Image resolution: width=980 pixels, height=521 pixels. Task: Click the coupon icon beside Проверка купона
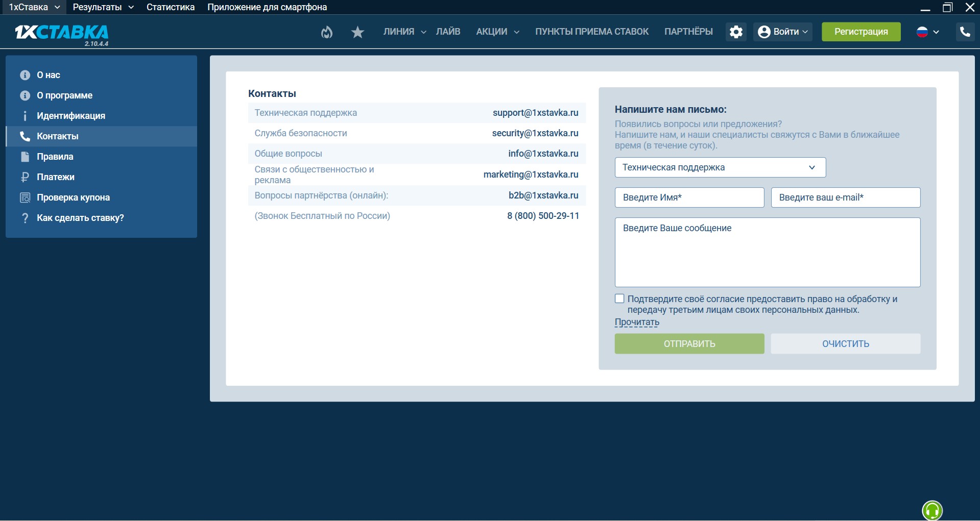tap(25, 197)
